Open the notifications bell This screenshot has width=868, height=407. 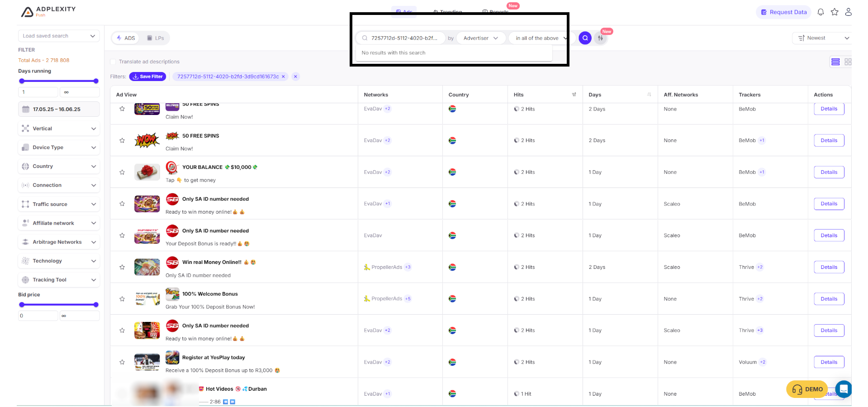[821, 12]
